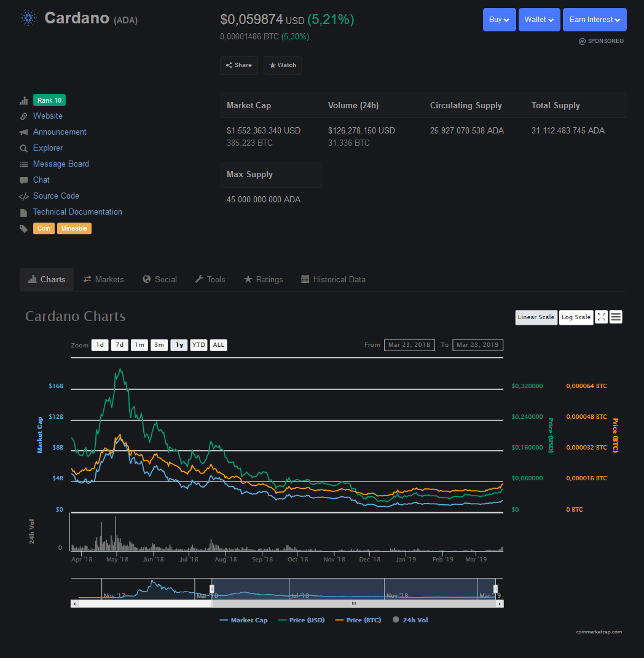Image resolution: width=644 pixels, height=658 pixels.
Task: Click the link icon beside Website
Action: tap(23, 116)
